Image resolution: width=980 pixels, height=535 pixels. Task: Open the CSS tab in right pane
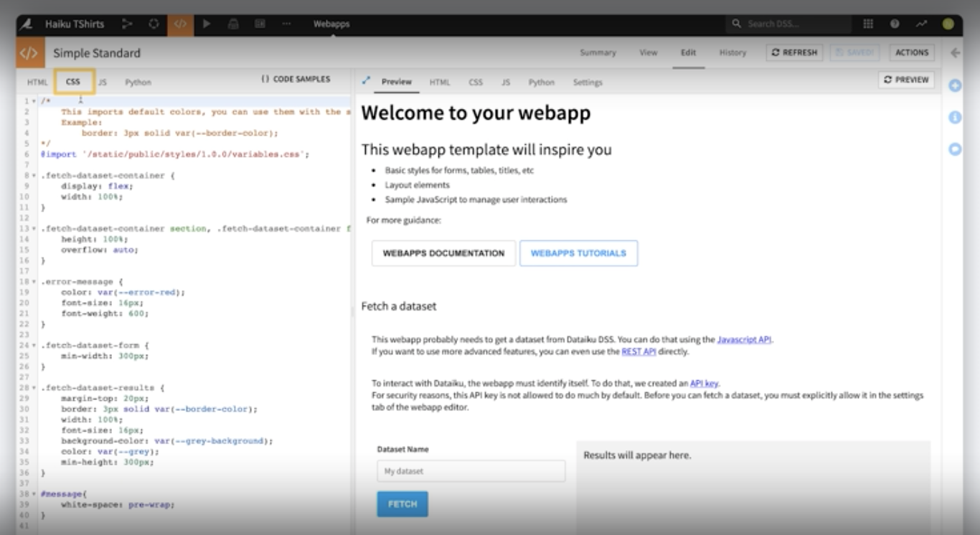tap(476, 82)
